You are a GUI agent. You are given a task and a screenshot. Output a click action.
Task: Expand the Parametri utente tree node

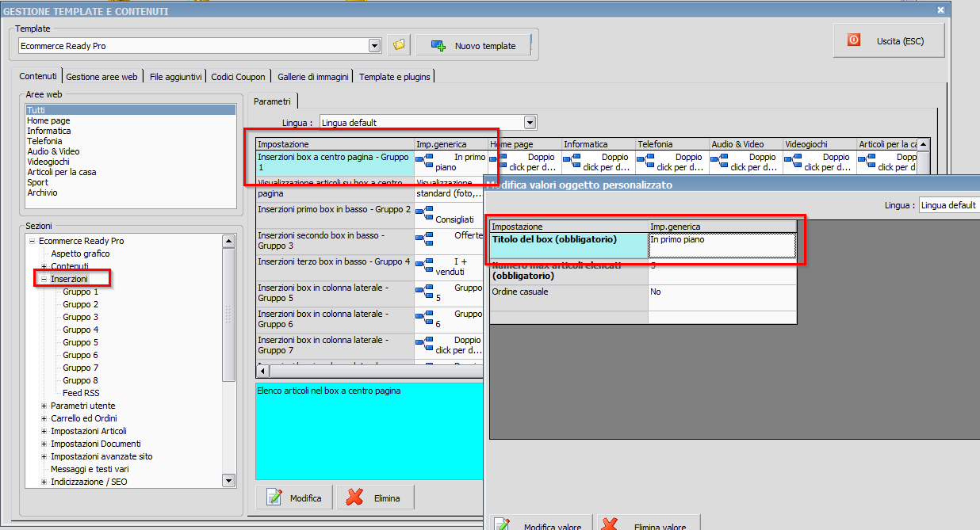(x=44, y=406)
